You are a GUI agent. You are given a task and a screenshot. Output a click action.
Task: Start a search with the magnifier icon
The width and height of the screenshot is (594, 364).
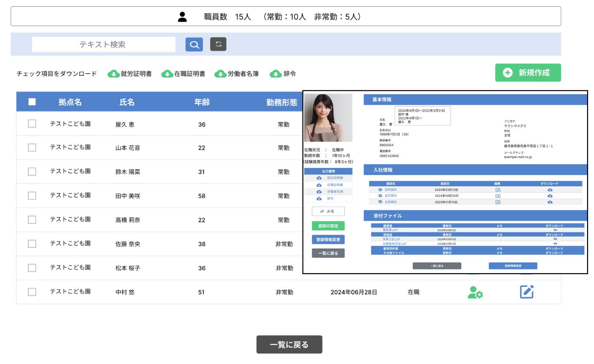(194, 44)
